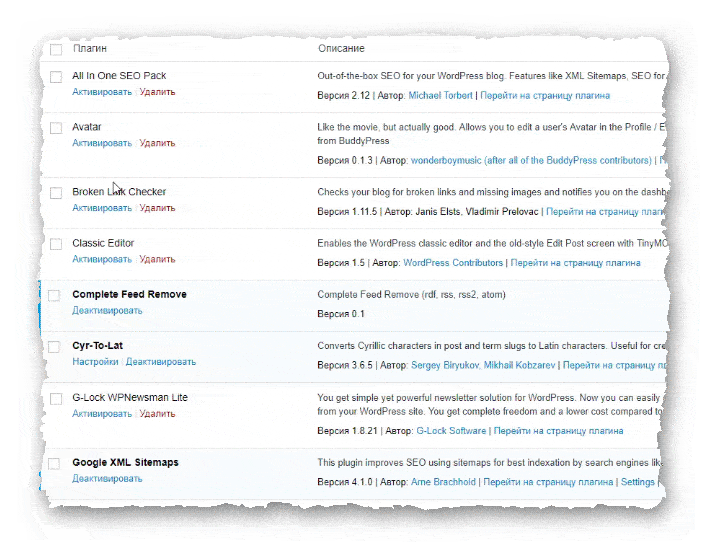The height and width of the screenshot is (544, 704).
Task: Click Активировать under the Avatar plugin
Action: click(x=102, y=143)
